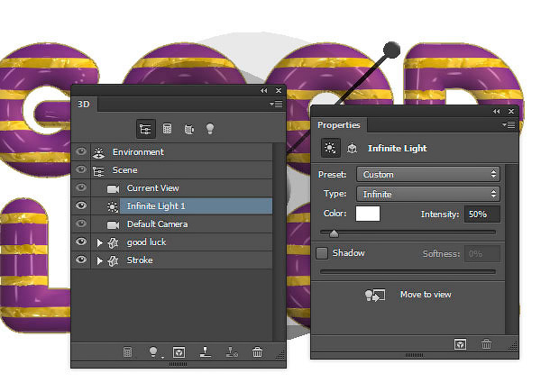Select the Properties panel tab
Screen dimensions: 541x392
tap(339, 125)
